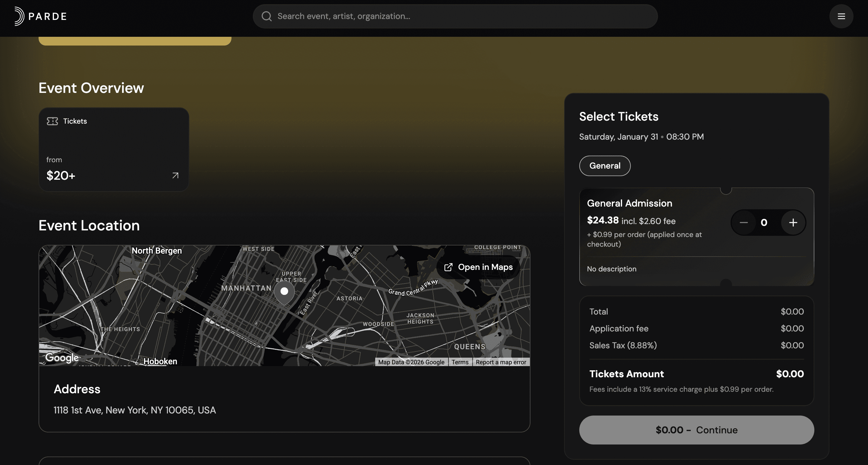The height and width of the screenshot is (465, 868).
Task: Open the hamburger menu
Action: 841,16
